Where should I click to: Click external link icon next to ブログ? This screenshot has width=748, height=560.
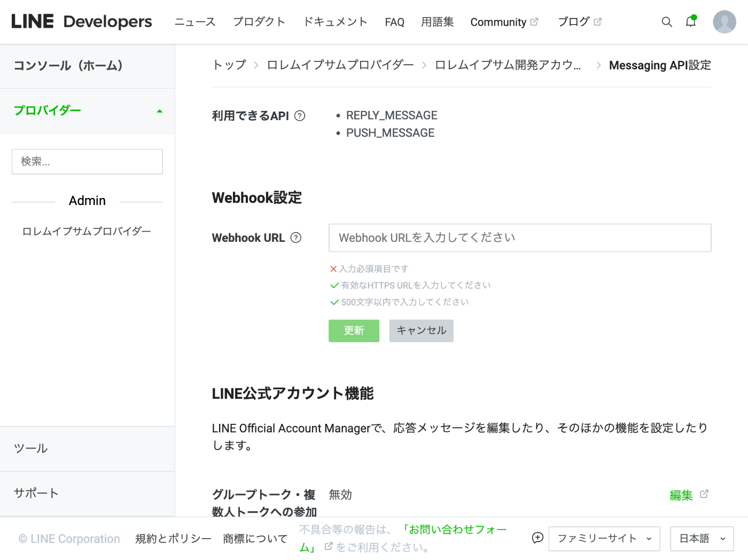pos(598,22)
